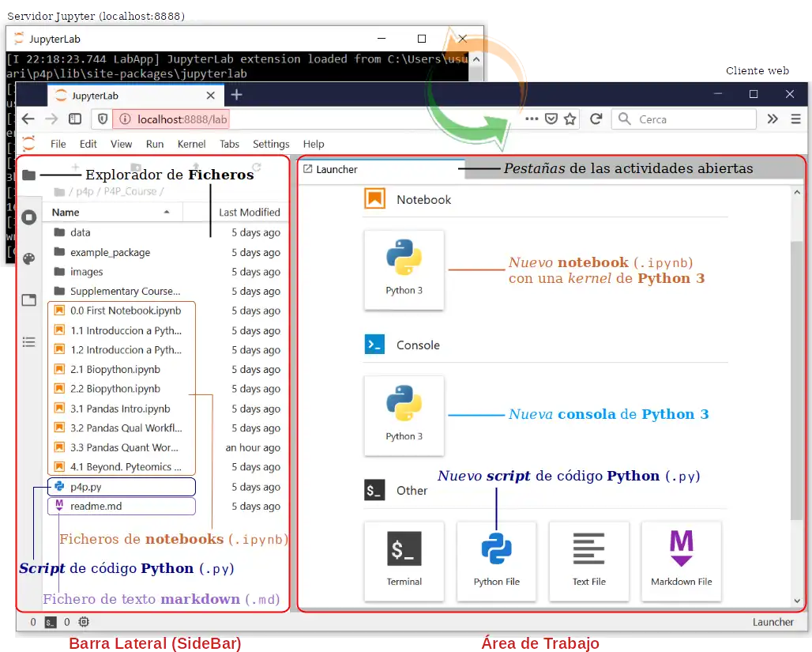Click the Cerca search field

click(x=683, y=119)
